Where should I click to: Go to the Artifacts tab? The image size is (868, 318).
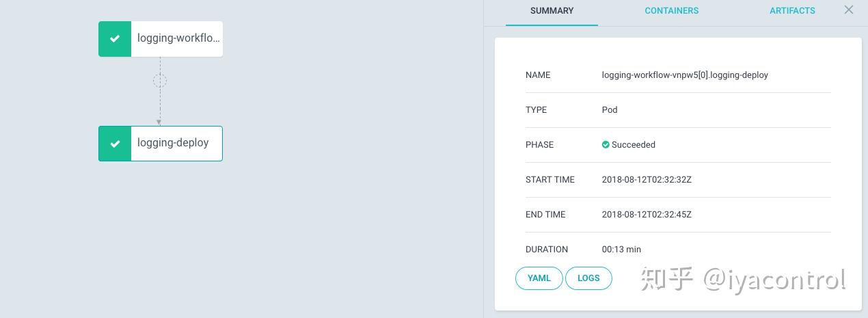[792, 11]
